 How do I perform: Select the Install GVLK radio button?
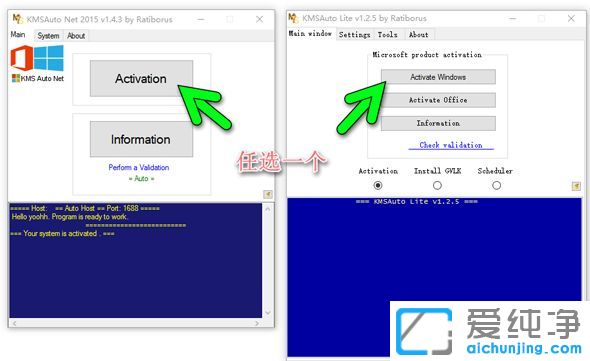[x=437, y=185]
